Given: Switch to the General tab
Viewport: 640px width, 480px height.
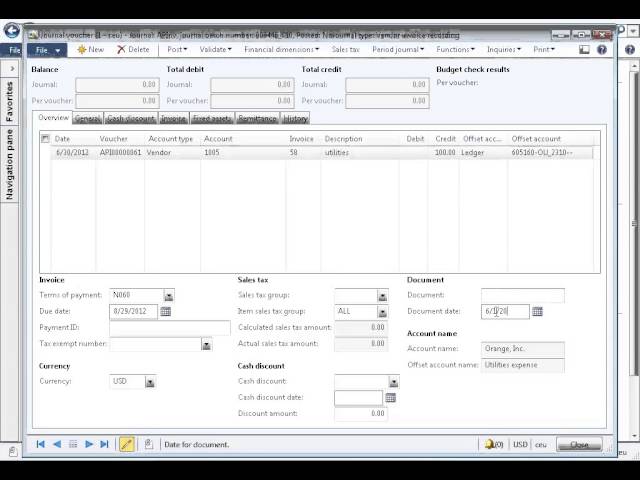Looking at the screenshot, I should coord(88,118).
